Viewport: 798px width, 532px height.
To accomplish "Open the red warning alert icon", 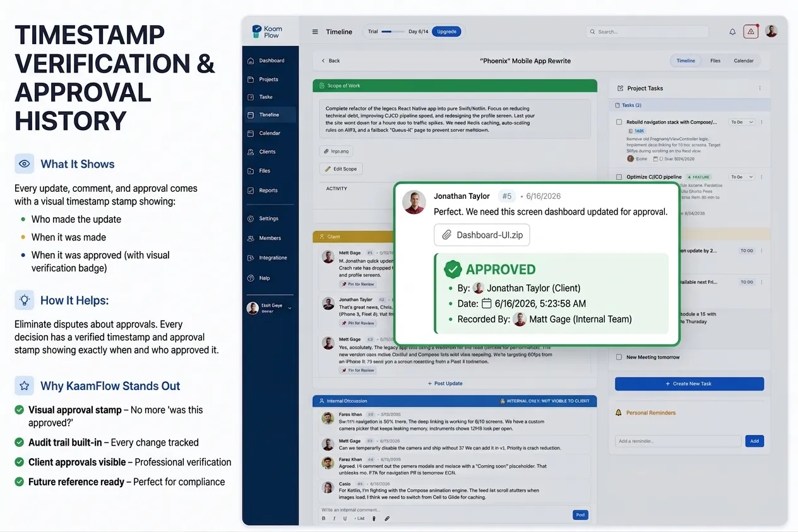I will click(x=751, y=32).
